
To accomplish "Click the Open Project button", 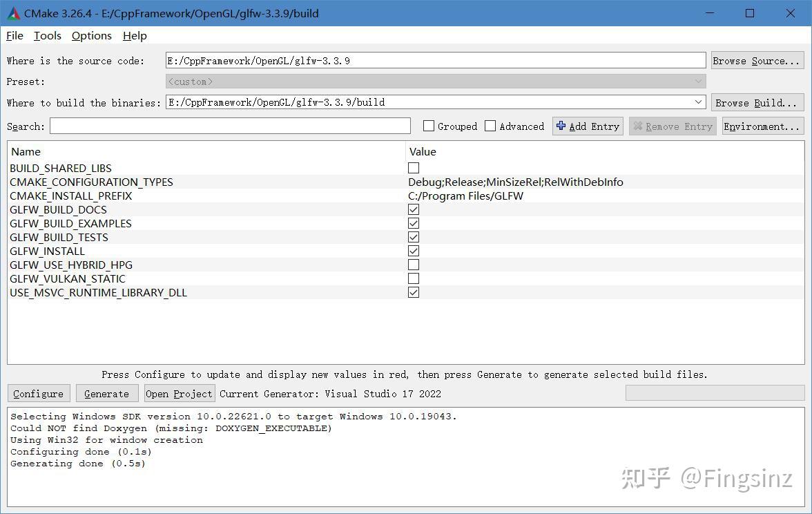I will pos(180,394).
